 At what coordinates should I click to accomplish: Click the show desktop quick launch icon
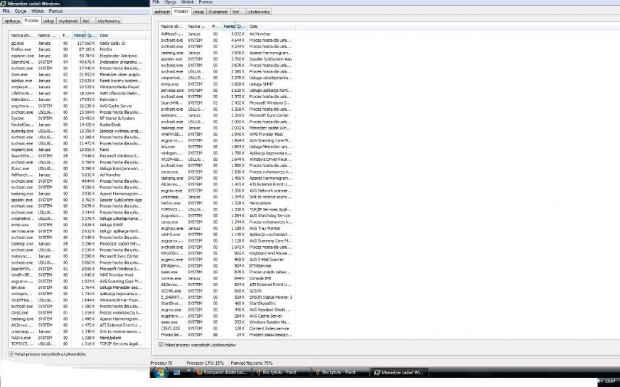click(177, 372)
